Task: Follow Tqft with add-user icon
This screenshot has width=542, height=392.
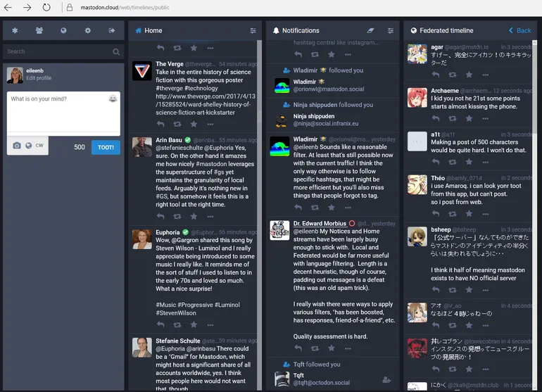Action: 386,380
